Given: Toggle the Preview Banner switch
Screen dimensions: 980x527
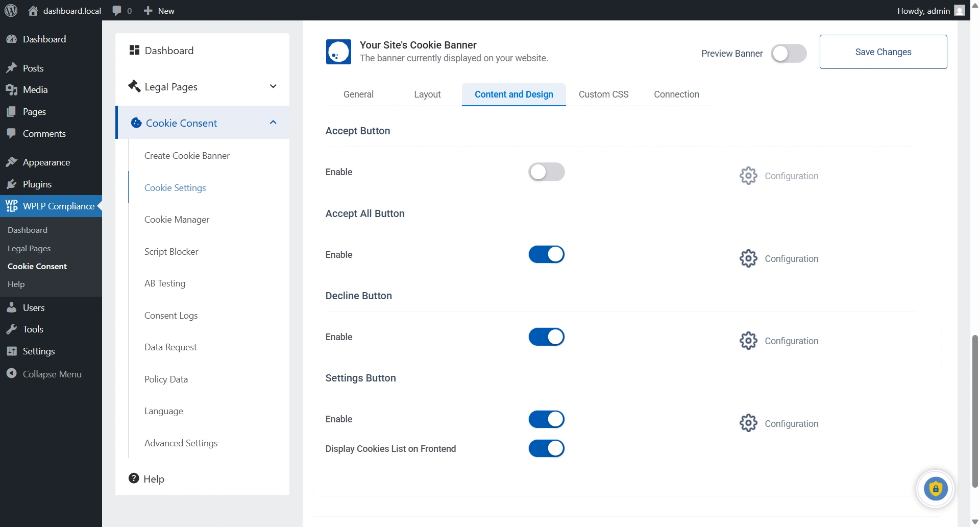Looking at the screenshot, I should [x=789, y=53].
